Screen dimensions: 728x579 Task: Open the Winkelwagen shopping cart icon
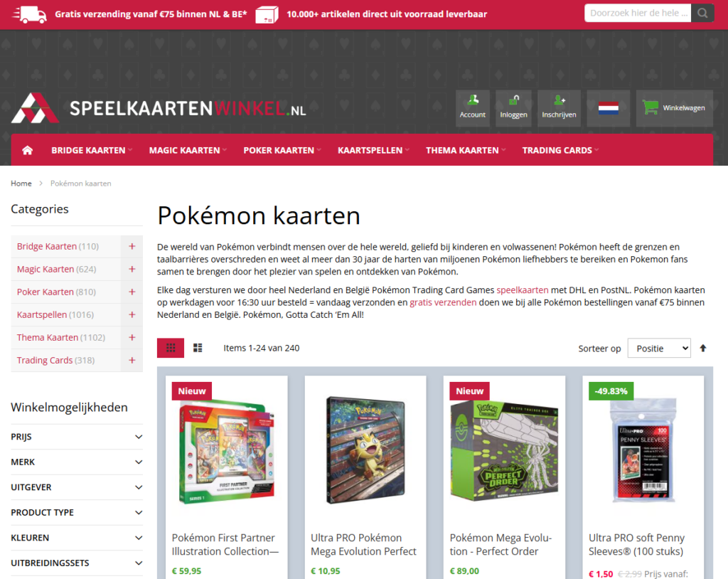pos(651,107)
